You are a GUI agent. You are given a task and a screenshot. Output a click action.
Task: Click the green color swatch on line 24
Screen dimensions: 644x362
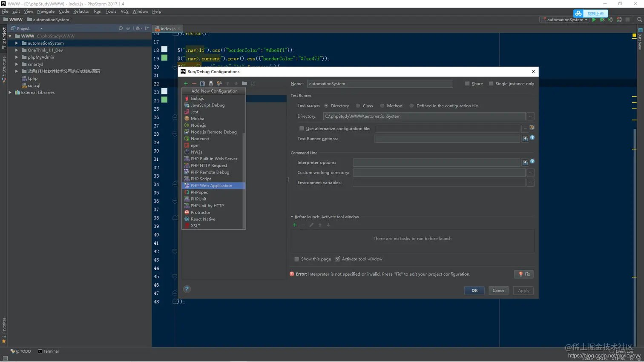tap(164, 100)
